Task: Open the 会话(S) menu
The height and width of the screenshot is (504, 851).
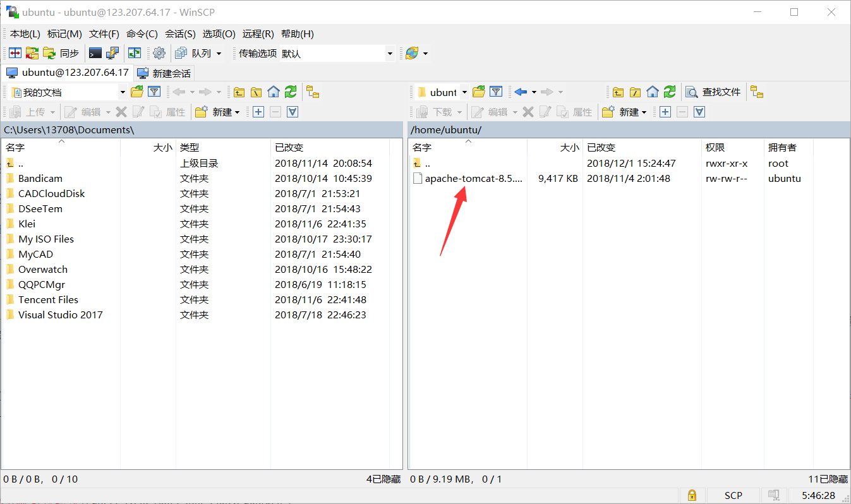Action: tap(180, 34)
